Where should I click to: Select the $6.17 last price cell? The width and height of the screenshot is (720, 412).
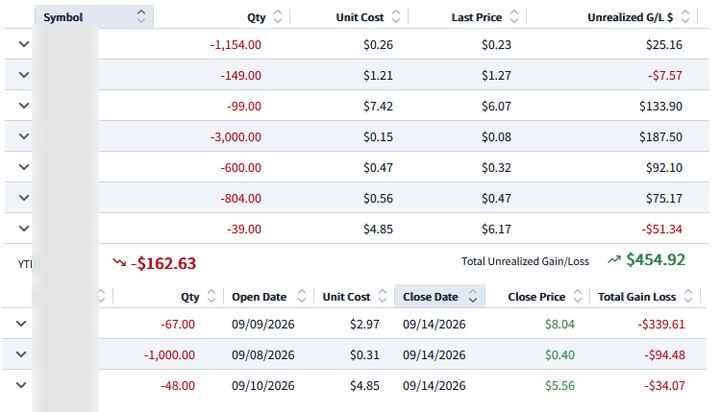pos(496,229)
